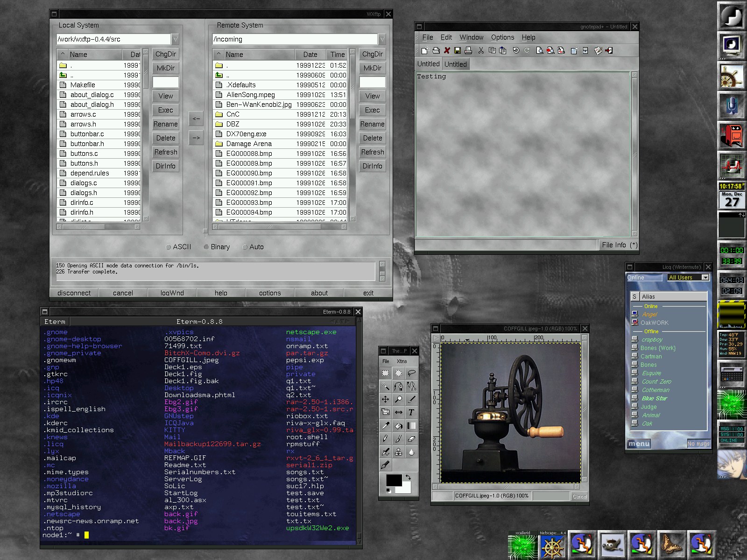Select the GIMP eraser tool
Screen dimensions: 747x560
pyautogui.click(x=411, y=439)
